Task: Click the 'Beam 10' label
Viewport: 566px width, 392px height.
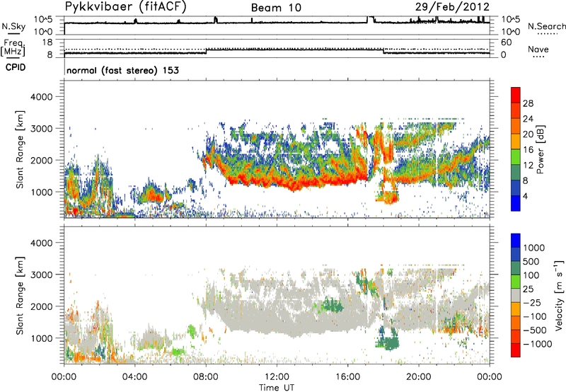Action: point(276,8)
